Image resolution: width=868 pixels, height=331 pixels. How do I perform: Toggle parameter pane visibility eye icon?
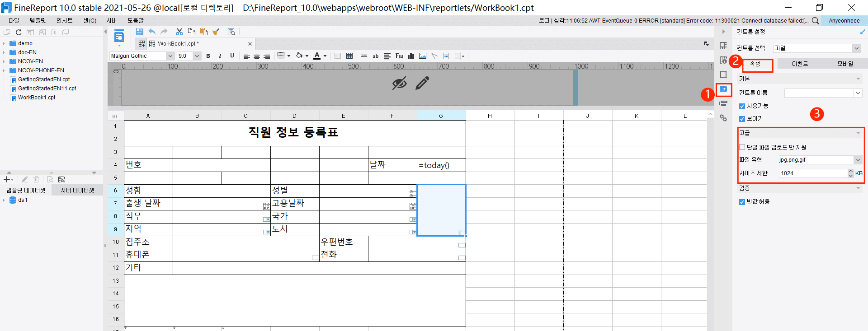click(x=399, y=83)
